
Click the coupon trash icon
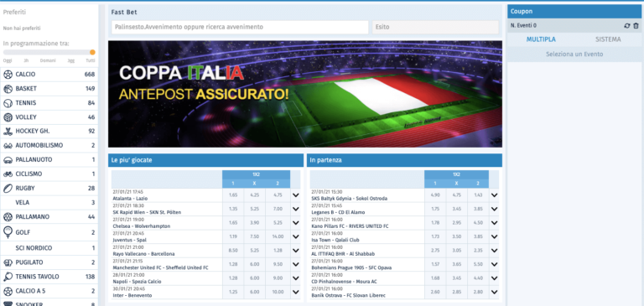[636, 25]
